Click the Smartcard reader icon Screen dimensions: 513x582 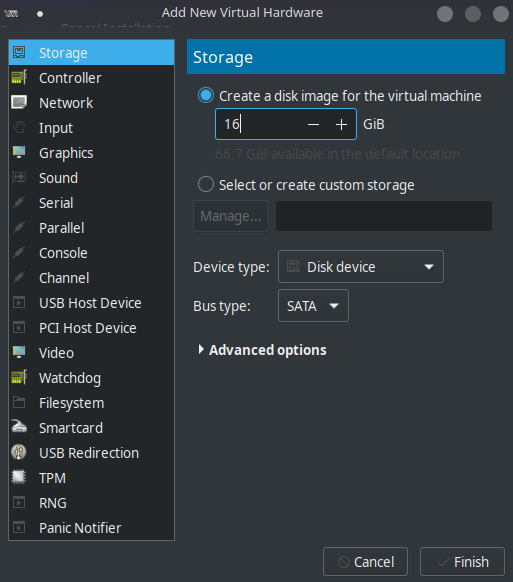pyautogui.click(x=19, y=427)
